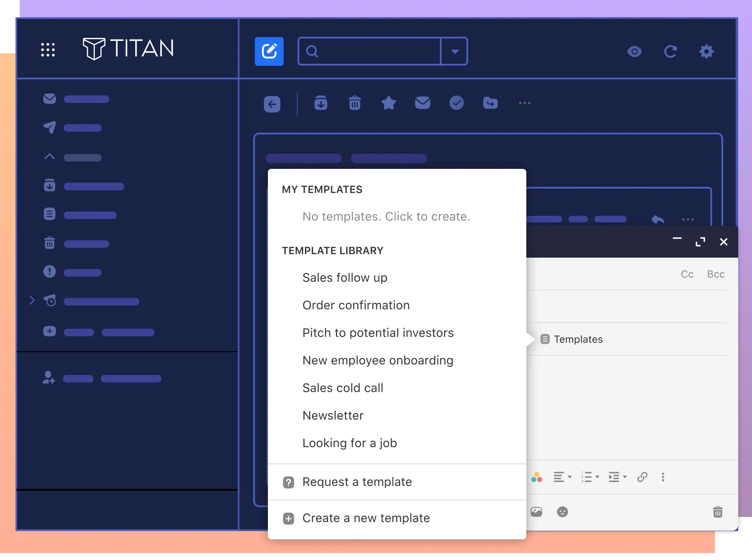Image resolution: width=752 pixels, height=560 pixels.
Task: Toggle the read receipt eye icon
Action: pos(634,52)
